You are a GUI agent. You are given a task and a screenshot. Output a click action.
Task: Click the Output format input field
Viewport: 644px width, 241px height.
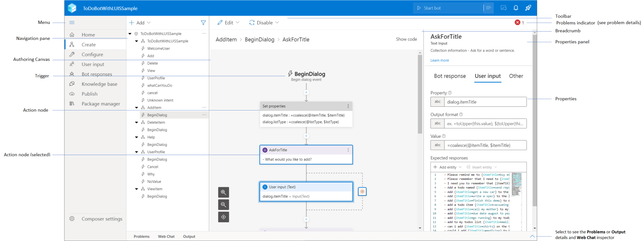[485, 124]
